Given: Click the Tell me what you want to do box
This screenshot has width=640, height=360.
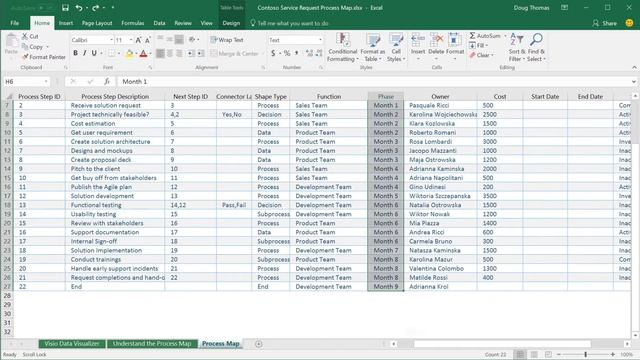Looking at the screenshot, I should click(x=289, y=23).
